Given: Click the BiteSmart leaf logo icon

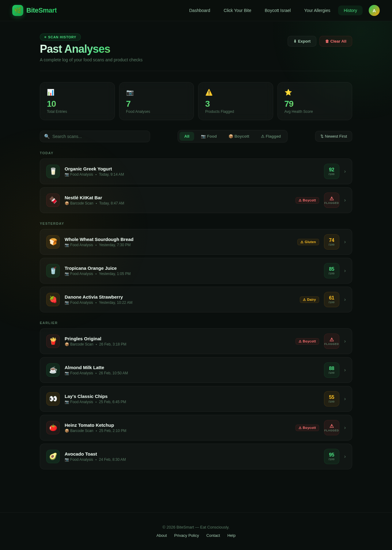Looking at the screenshot, I should click(x=18, y=10).
